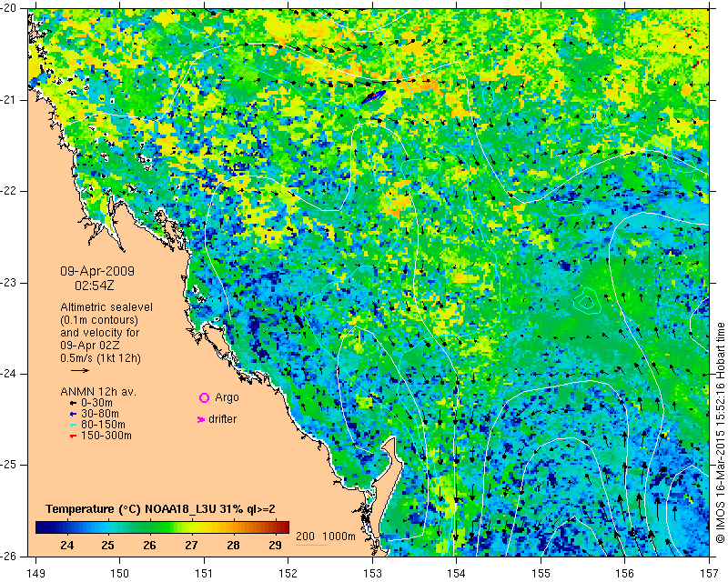728x582 pixels.
Task: Click the magenta Argo circle legend symbol
Action: (x=204, y=397)
